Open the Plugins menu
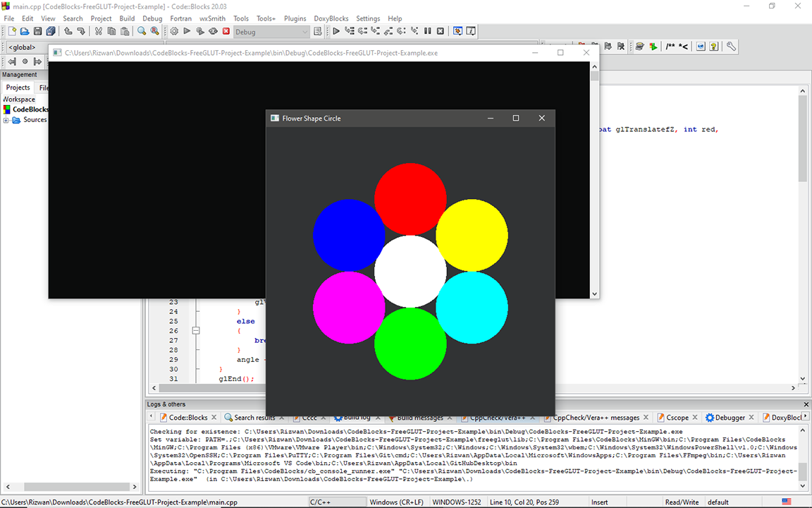Image resolution: width=812 pixels, height=508 pixels. pyautogui.click(x=295, y=18)
